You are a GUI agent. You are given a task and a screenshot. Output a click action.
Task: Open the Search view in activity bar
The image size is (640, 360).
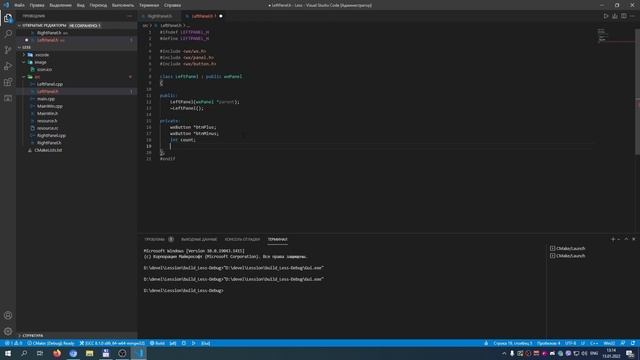pyautogui.click(x=8, y=34)
